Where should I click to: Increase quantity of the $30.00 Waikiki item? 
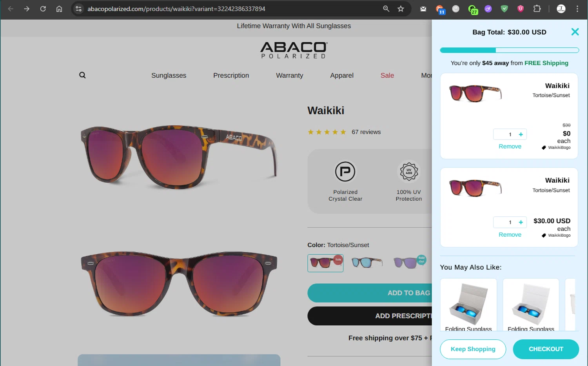[521, 222]
